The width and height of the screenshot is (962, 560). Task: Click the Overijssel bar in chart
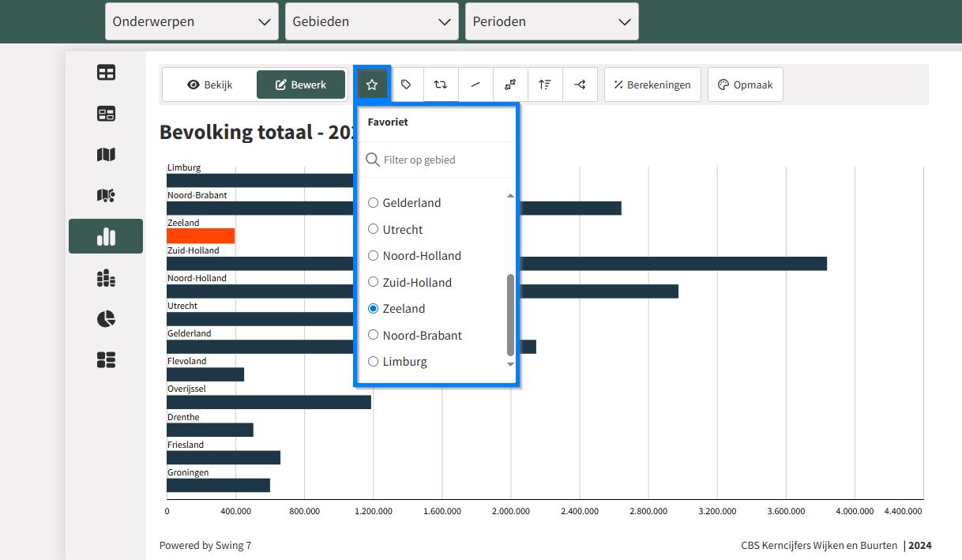tap(269, 402)
